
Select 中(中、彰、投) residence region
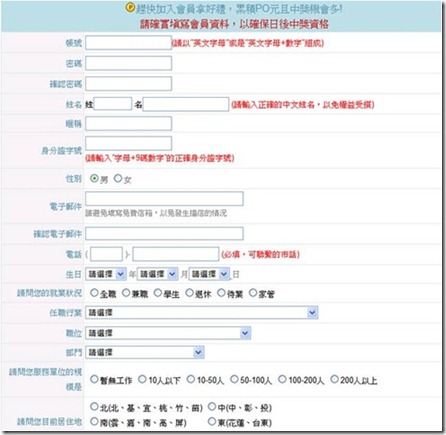tap(212, 406)
